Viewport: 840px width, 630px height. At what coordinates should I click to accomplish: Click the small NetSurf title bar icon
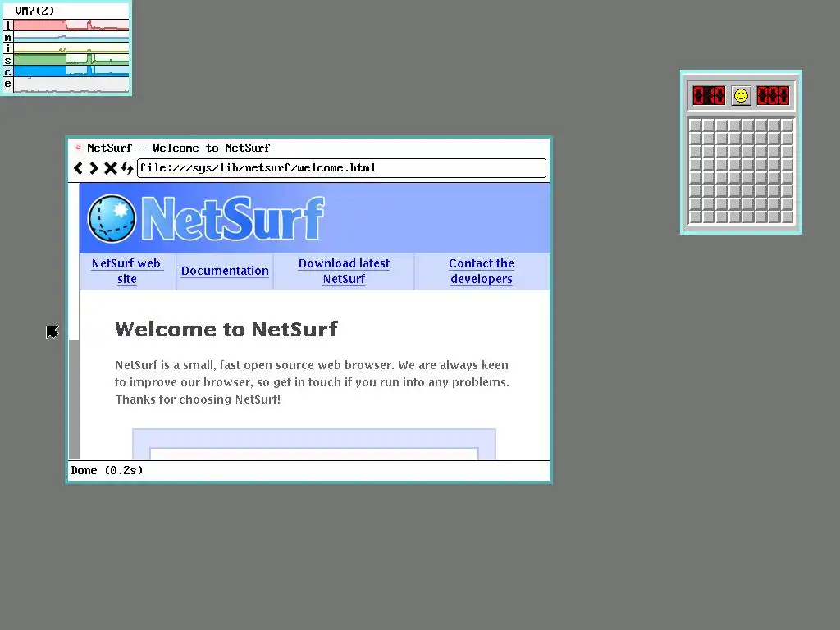point(78,148)
